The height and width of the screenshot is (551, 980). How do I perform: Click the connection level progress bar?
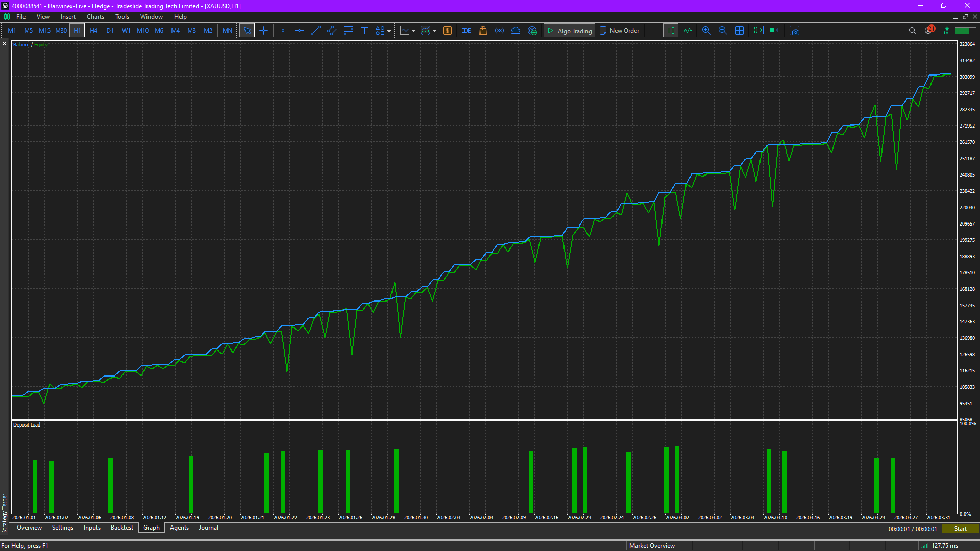pyautogui.click(x=965, y=31)
